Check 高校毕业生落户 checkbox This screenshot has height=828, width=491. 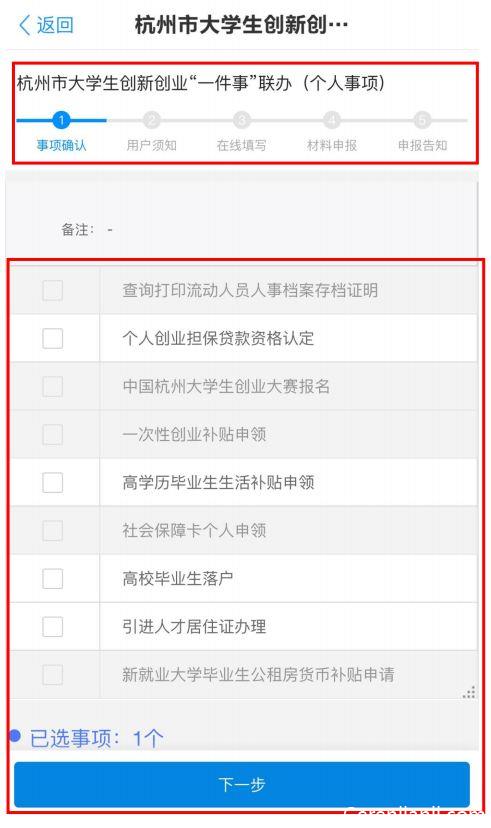coord(52,578)
